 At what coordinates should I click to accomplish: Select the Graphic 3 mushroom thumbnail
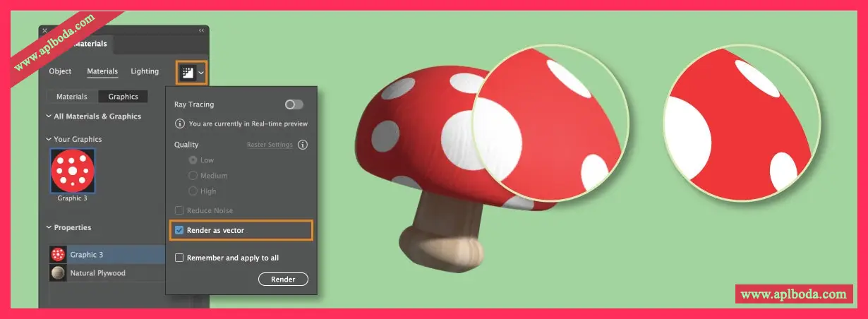(x=73, y=171)
